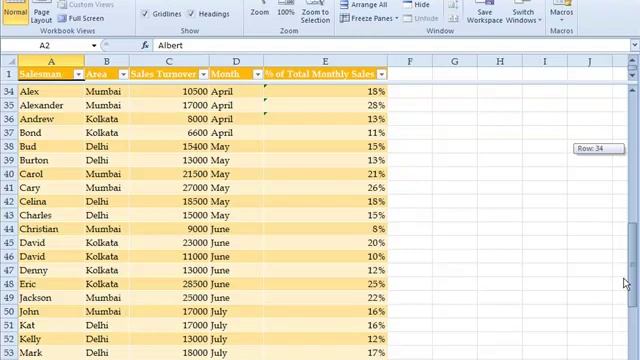640x360 pixels.
Task: Click Hide window button
Action: pos(416,5)
